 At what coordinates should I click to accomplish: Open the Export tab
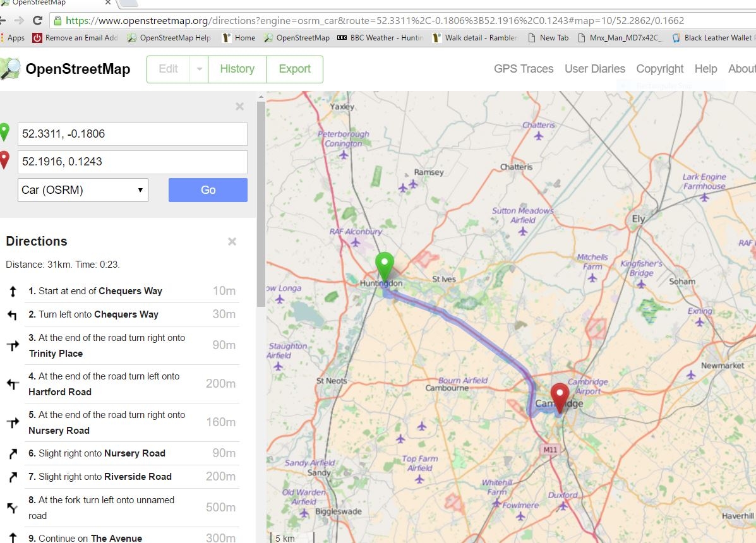click(294, 69)
